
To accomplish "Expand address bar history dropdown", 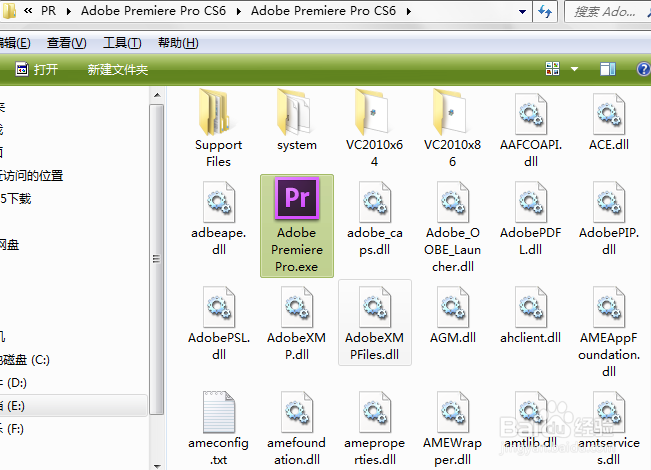I will pyautogui.click(x=523, y=12).
